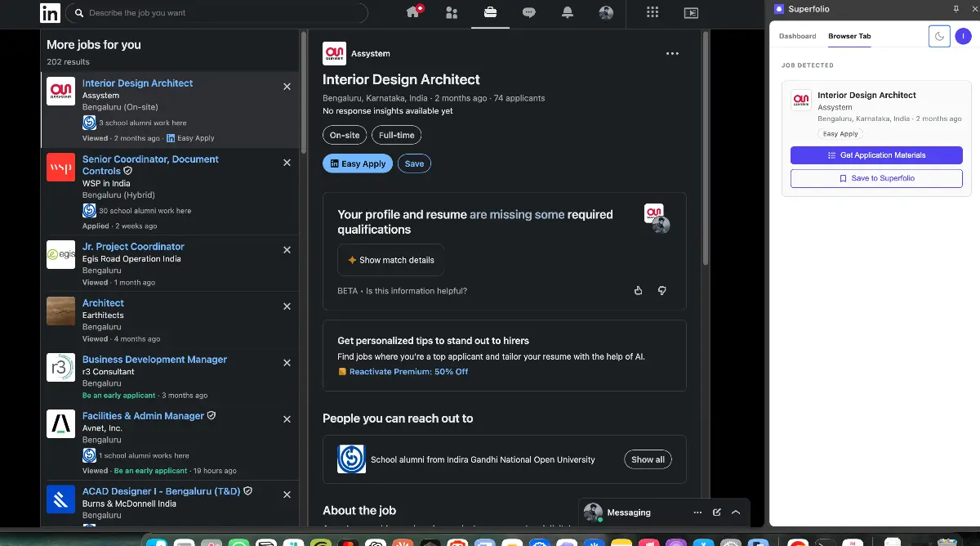Dismiss the Facilities & Admin Manager job
The image size is (980, 546).
(287, 419)
